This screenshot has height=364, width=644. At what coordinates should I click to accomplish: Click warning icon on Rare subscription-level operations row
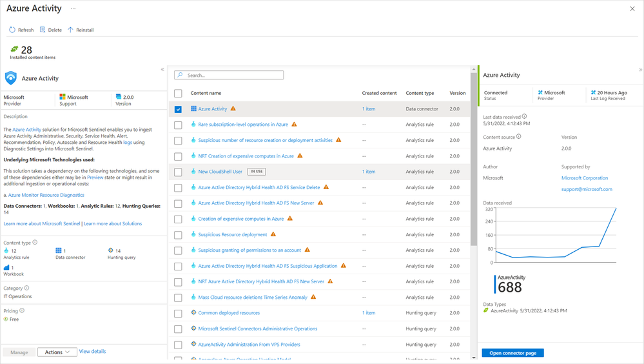coord(294,124)
